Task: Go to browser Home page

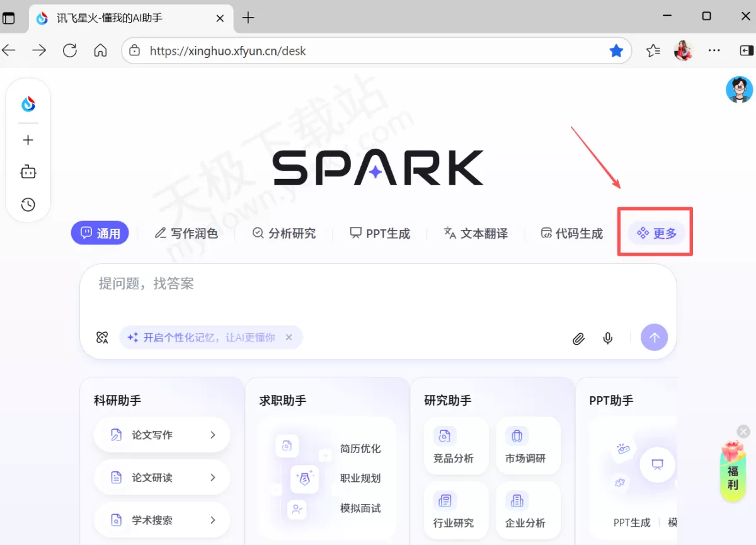Action: point(100,50)
